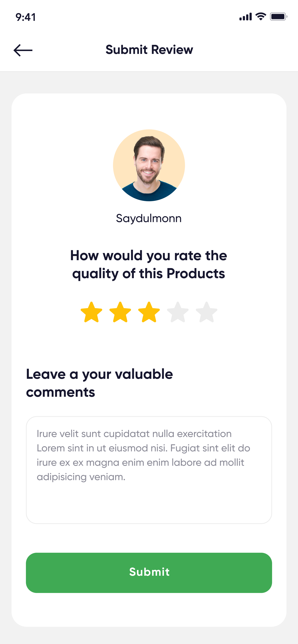
Task: Select the first yellow rating star
Action: point(91,312)
